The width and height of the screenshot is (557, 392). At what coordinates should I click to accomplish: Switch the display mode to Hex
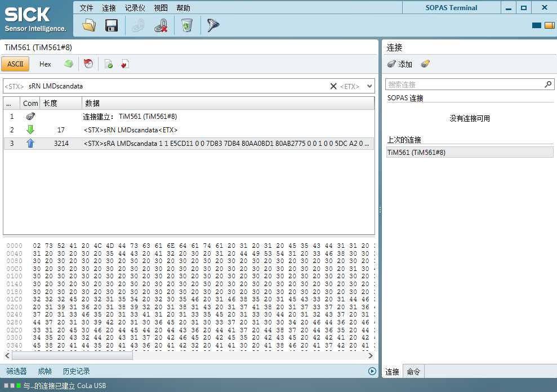pyautogui.click(x=45, y=64)
